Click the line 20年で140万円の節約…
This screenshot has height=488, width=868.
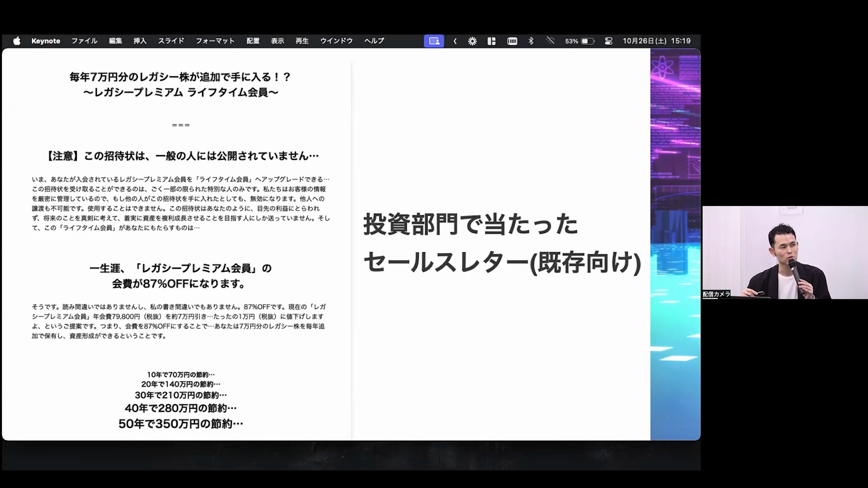coord(181,384)
